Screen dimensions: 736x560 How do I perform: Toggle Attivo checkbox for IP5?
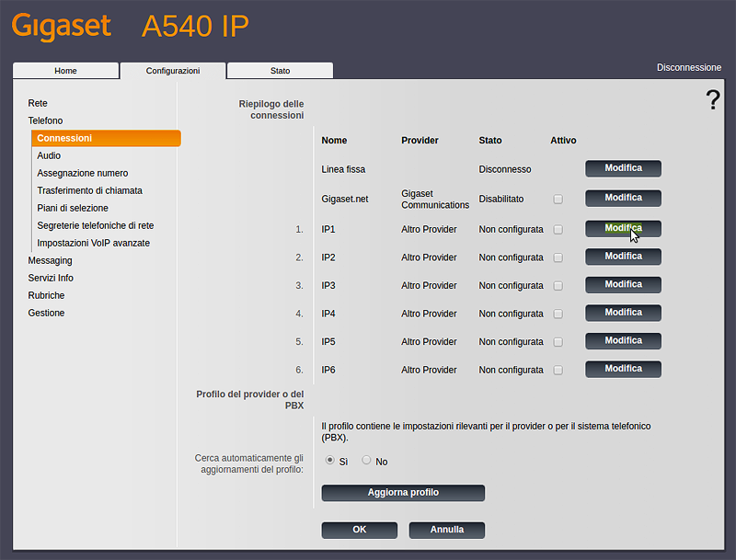click(x=558, y=342)
